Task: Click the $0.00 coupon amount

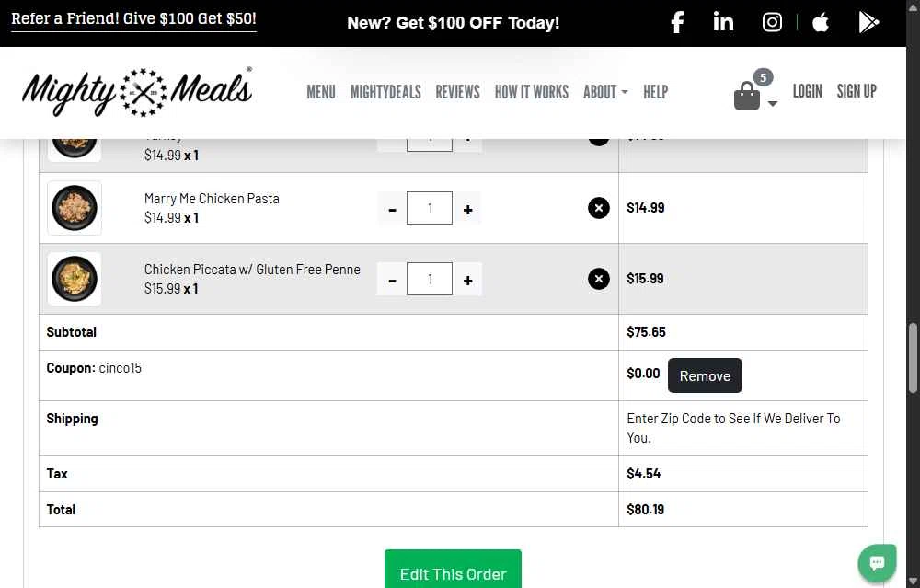Action: 643,374
